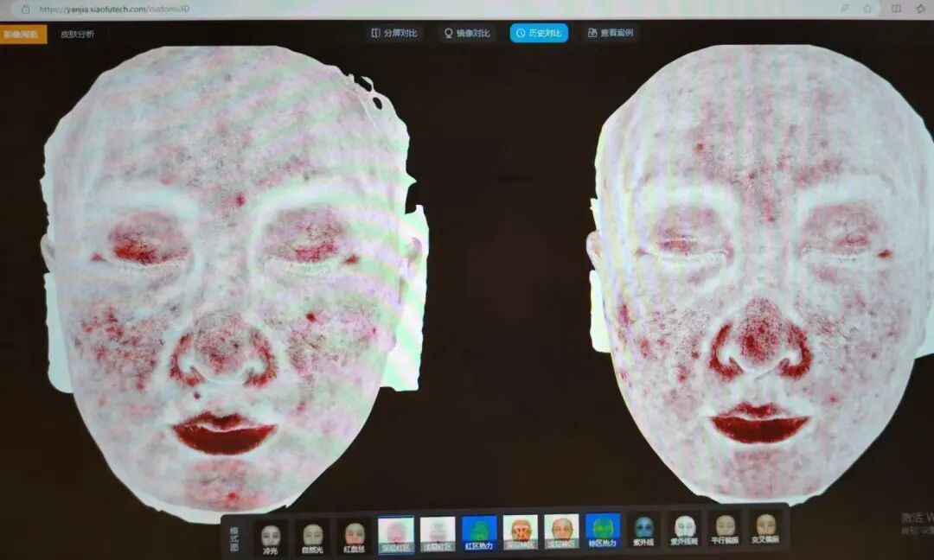
Task: Switch to the 皮肤分析 skin analysis tab
Action: [x=78, y=34]
